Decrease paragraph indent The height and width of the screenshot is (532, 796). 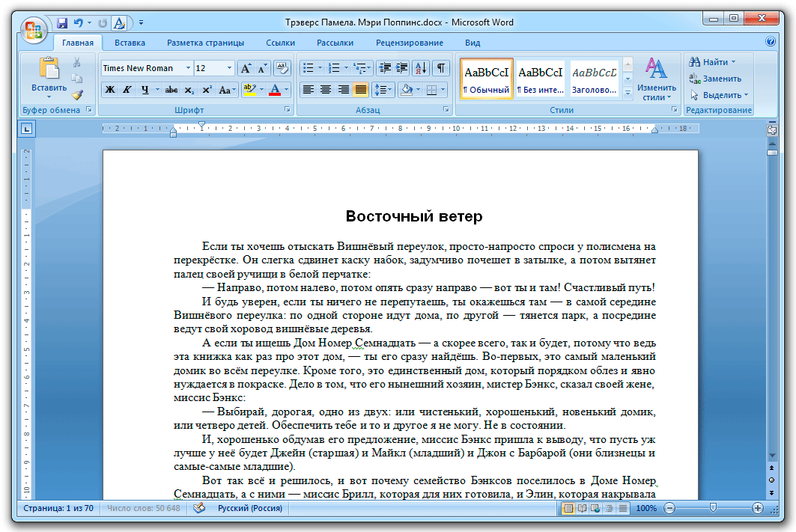coord(385,68)
